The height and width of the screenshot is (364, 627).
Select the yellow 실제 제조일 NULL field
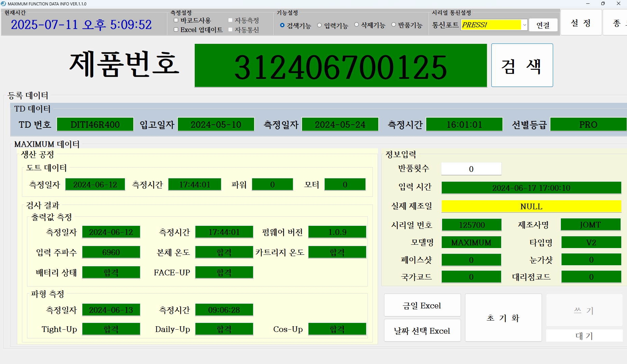tap(531, 206)
